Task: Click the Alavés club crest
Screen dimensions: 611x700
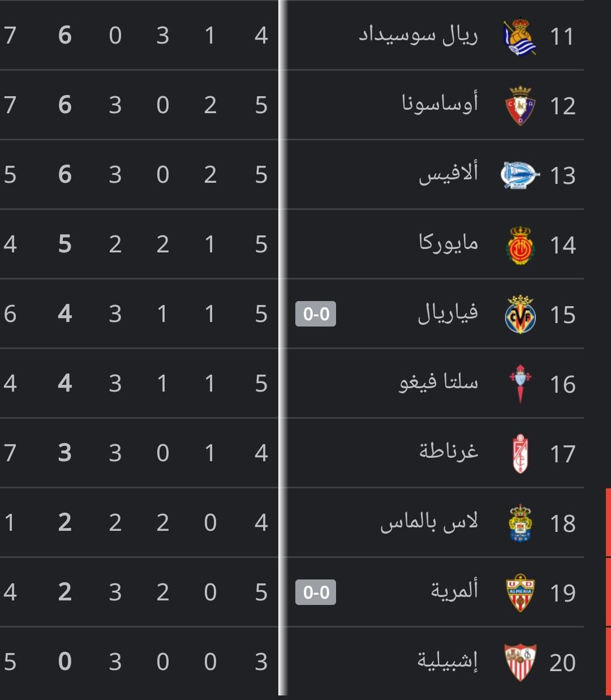Action: tap(520, 175)
